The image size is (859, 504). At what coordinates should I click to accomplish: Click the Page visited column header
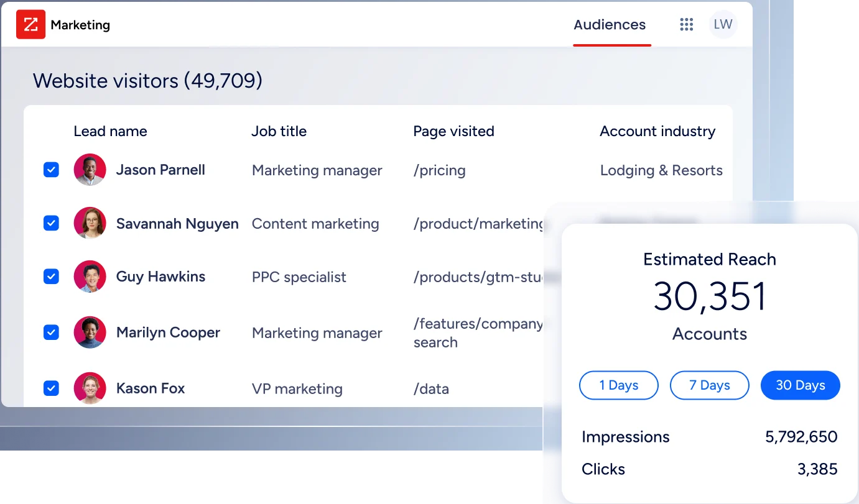453,131
